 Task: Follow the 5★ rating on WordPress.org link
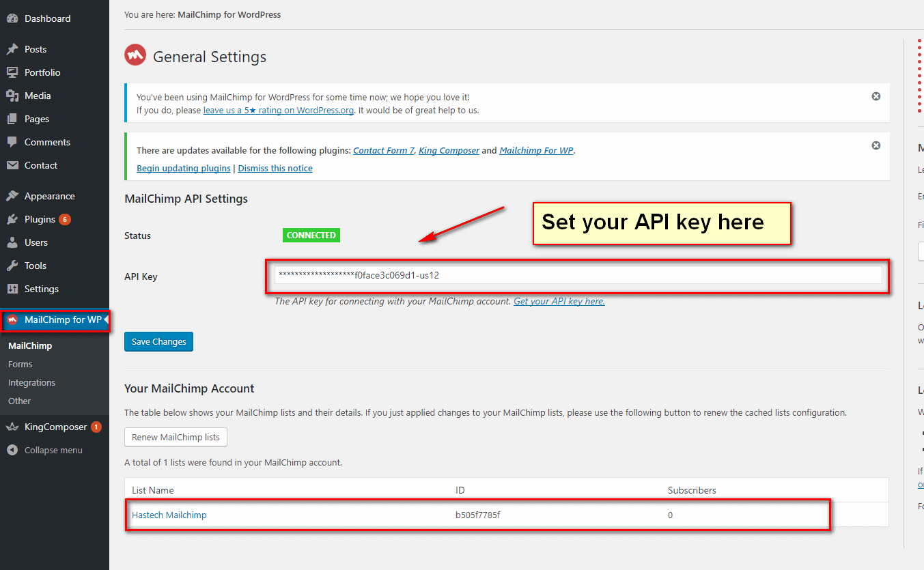pyautogui.click(x=279, y=110)
